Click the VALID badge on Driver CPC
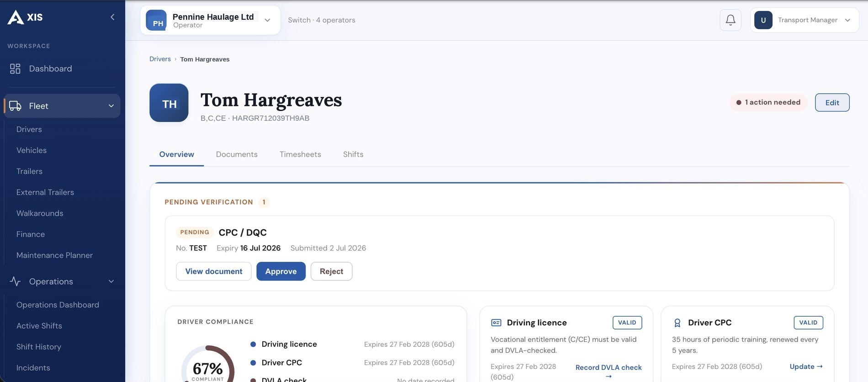This screenshot has height=382, width=868. coord(809,323)
